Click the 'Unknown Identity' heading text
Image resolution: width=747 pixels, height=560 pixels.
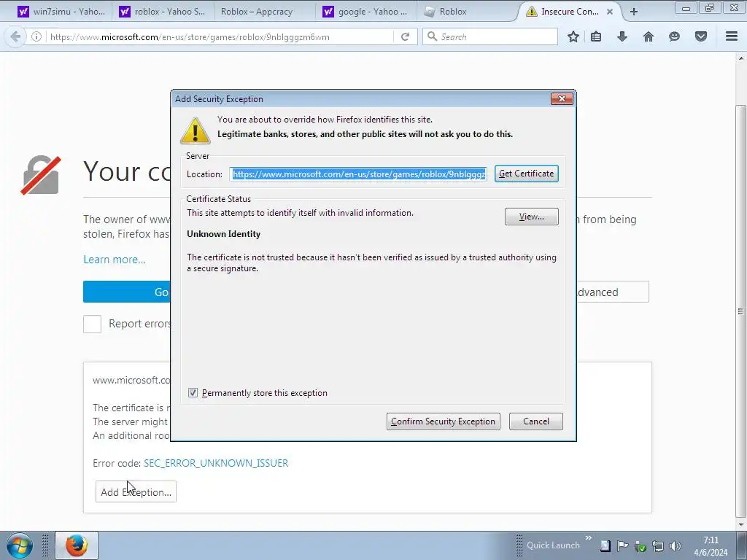click(x=223, y=234)
